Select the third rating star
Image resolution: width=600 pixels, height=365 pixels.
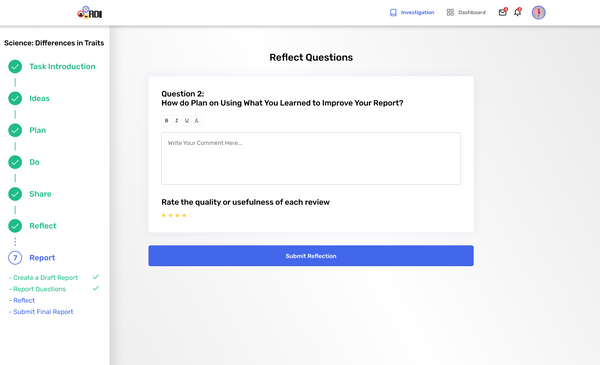coord(177,215)
